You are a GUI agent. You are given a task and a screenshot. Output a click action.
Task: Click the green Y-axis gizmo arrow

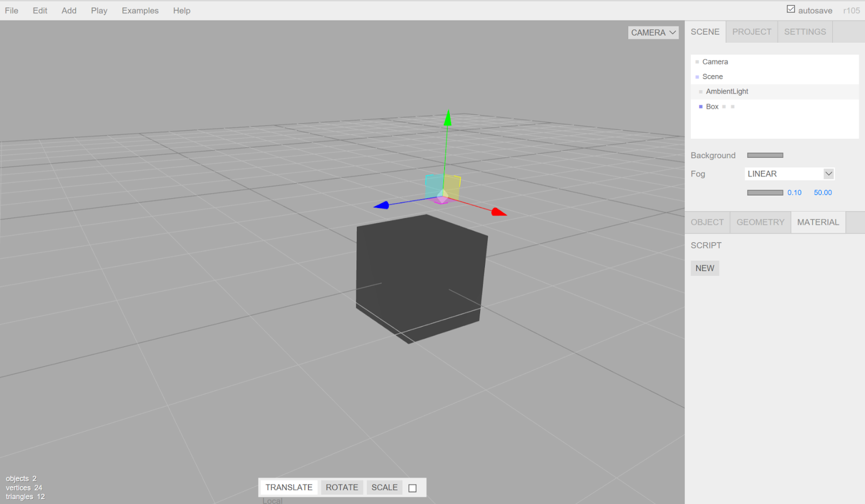click(x=448, y=119)
